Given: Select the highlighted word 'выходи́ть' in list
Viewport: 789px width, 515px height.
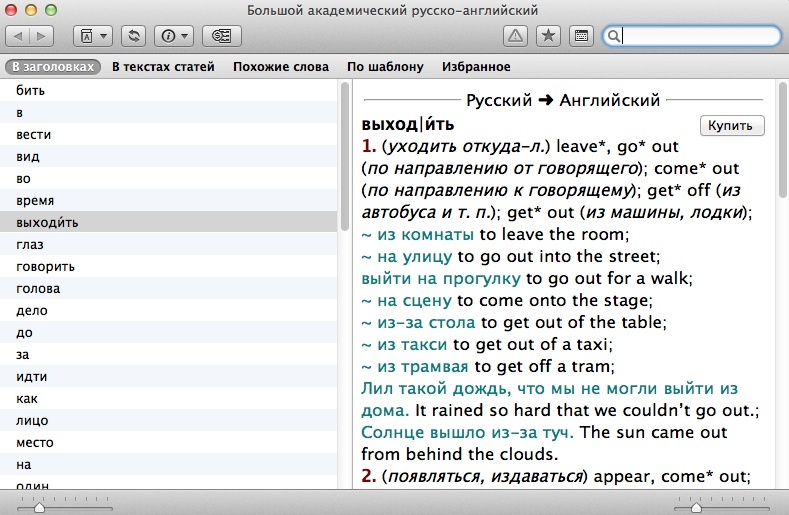Looking at the screenshot, I should tap(169, 222).
